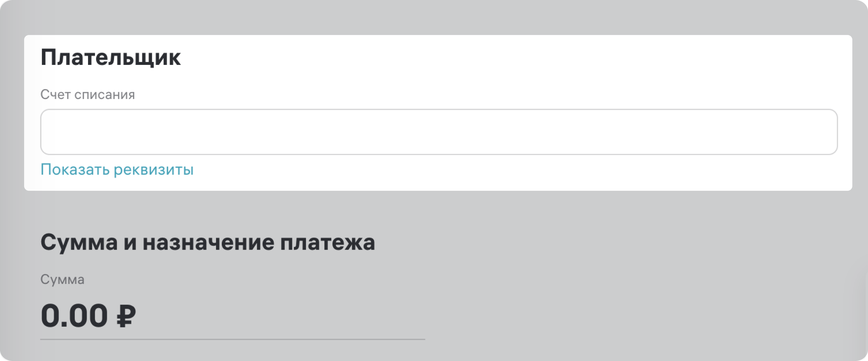Image resolution: width=868 pixels, height=361 pixels.
Task: Click the word Сумма in the bold heading
Action: point(79,242)
